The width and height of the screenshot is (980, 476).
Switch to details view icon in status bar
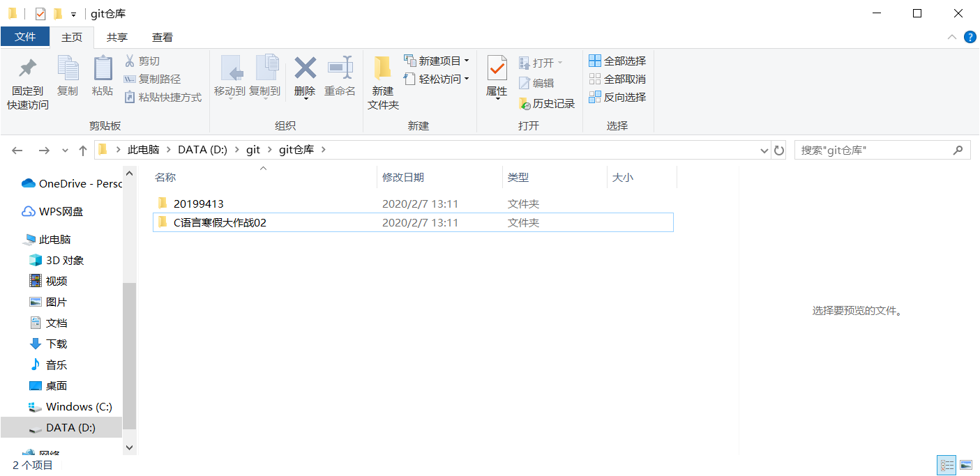[947, 465]
